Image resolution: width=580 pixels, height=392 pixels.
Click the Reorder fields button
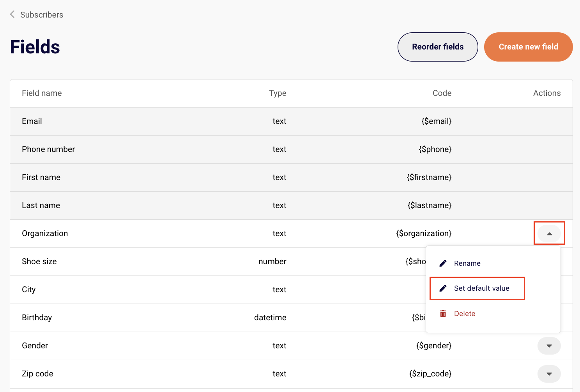click(x=437, y=47)
